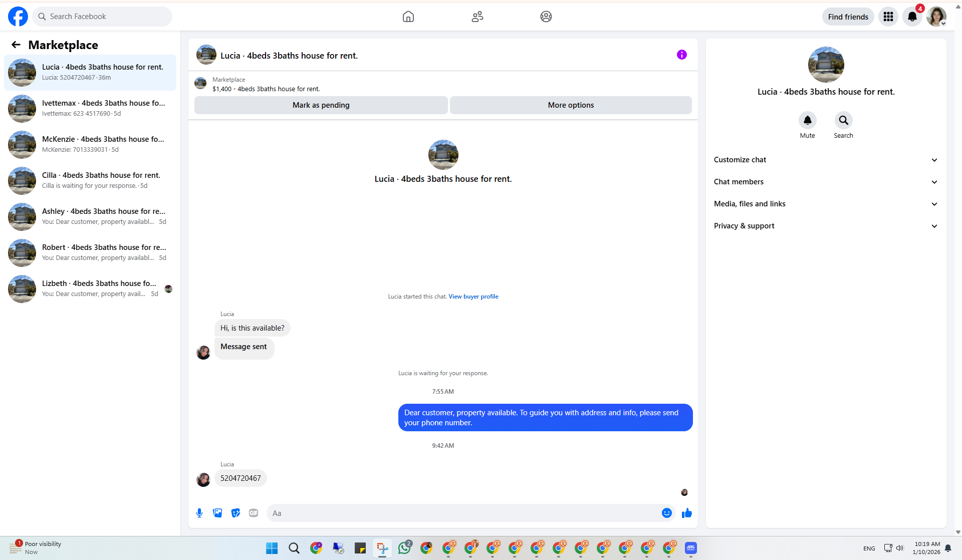Expand the Chat members section
This screenshot has height=560, width=962.
pos(826,182)
